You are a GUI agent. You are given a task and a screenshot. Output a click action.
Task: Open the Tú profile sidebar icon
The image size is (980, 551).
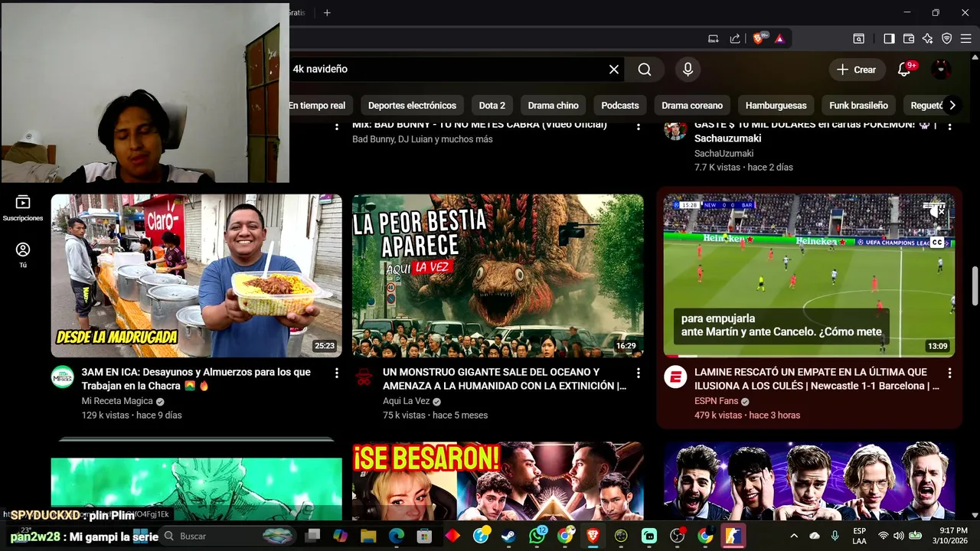pyautogui.click(x=23, y=255)
